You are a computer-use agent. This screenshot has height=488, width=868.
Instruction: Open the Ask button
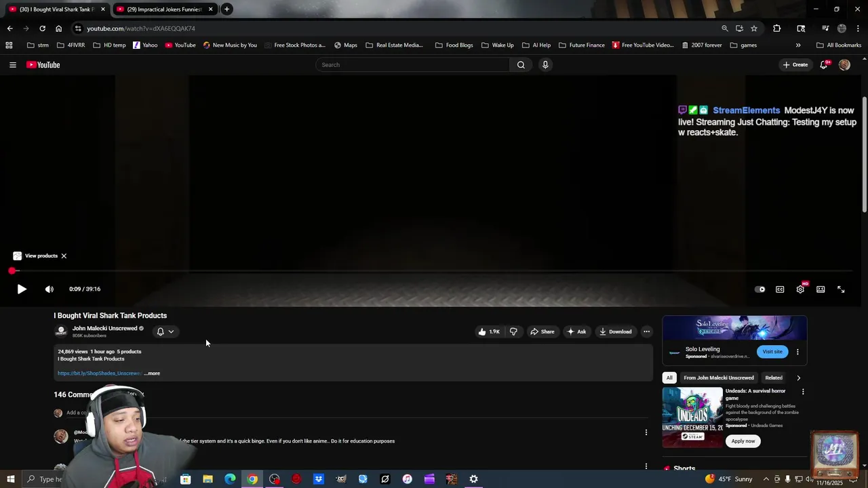point(576,331)
